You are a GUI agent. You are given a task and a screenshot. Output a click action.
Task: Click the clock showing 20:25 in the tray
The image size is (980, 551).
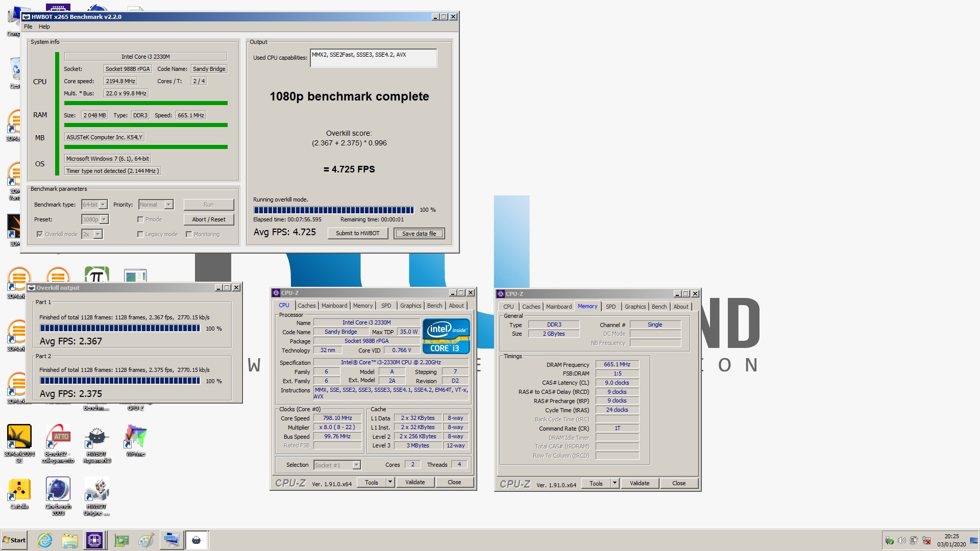pyautogui.click(x=951, y=537)
